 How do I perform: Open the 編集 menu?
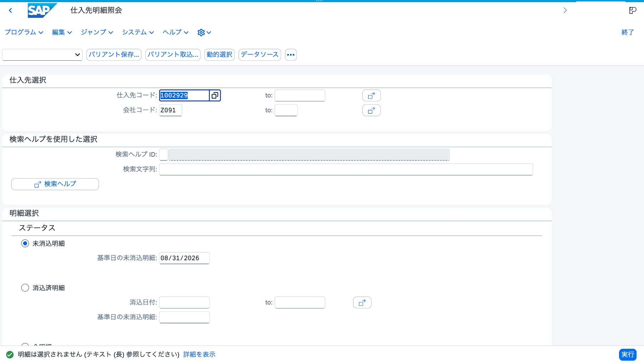tap(62, 32)
